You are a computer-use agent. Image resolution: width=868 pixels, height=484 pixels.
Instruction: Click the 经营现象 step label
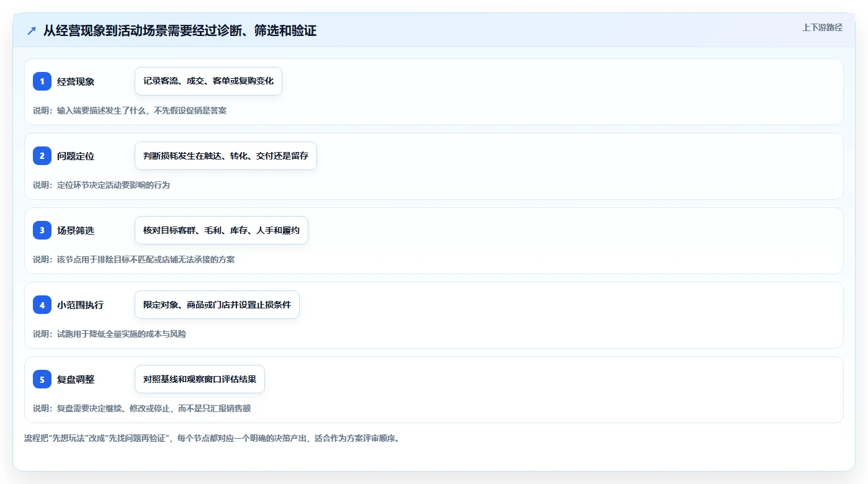point(76,81)
